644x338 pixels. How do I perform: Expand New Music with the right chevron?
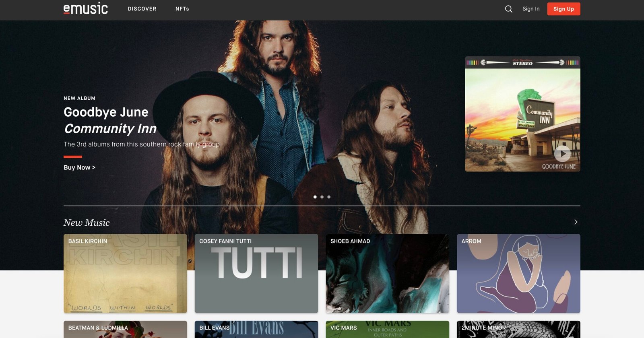tap(576, 222)
